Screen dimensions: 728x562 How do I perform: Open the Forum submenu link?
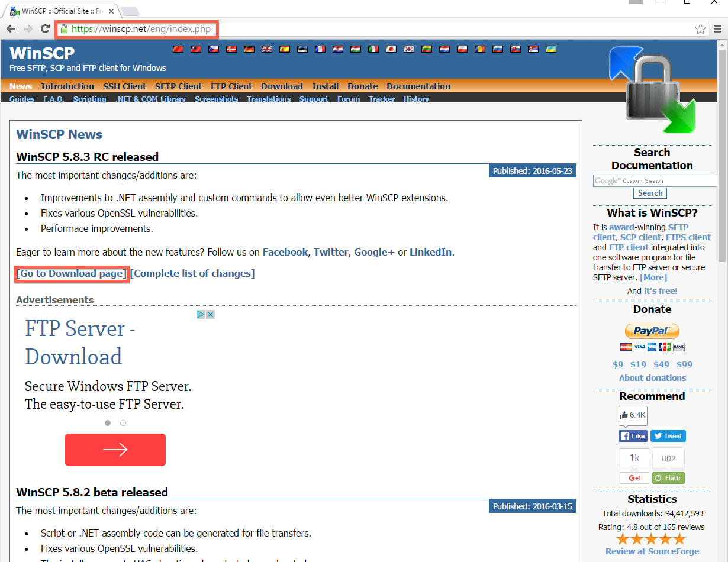click(349, 99)
